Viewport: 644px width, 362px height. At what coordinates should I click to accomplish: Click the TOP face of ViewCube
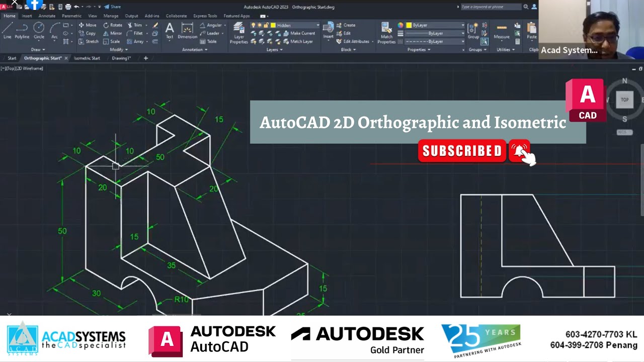click(624, 100)
